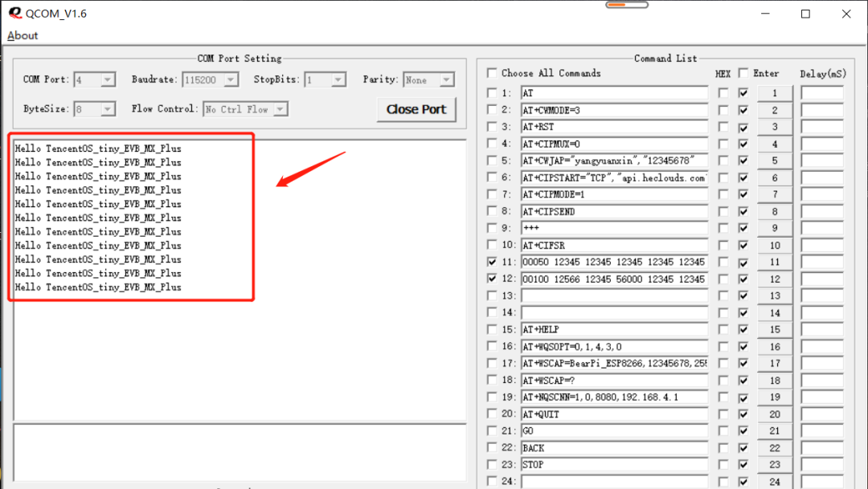
Task: Click the QCOM application icon in title bar
Action: pyautogui.click(x=15, y=13)
